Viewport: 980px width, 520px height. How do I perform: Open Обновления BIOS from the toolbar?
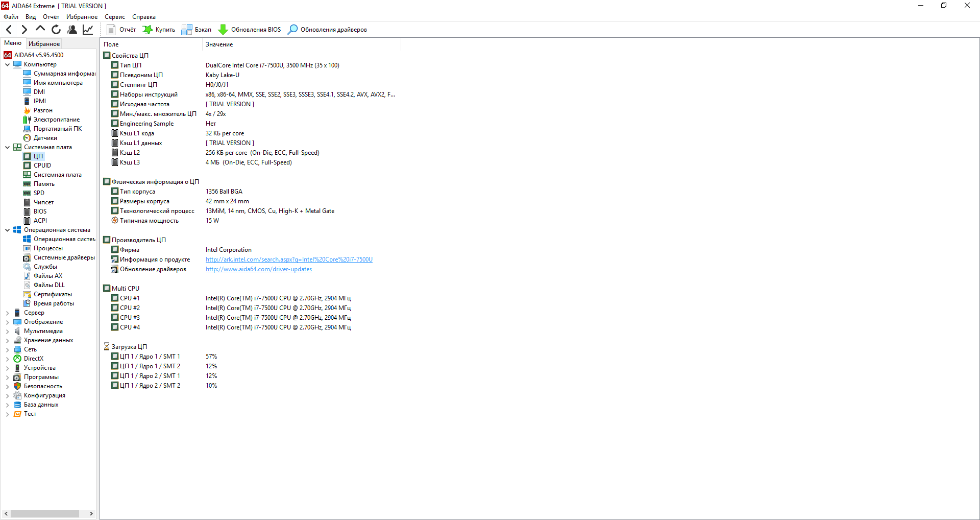tap(250, 30)
